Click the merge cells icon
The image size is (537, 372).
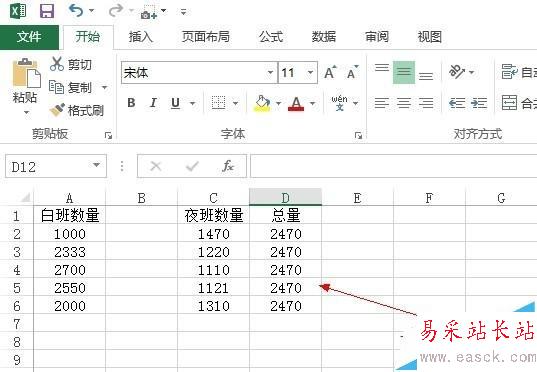click(x=509, y=102)
